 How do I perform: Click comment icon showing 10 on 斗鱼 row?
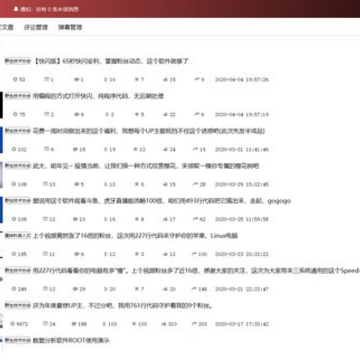point(76,219)
